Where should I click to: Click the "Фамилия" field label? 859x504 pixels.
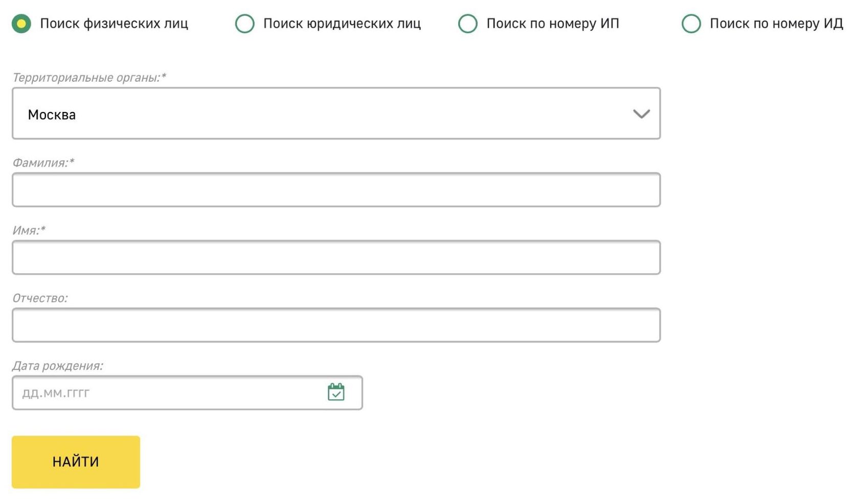pos(43,163)
